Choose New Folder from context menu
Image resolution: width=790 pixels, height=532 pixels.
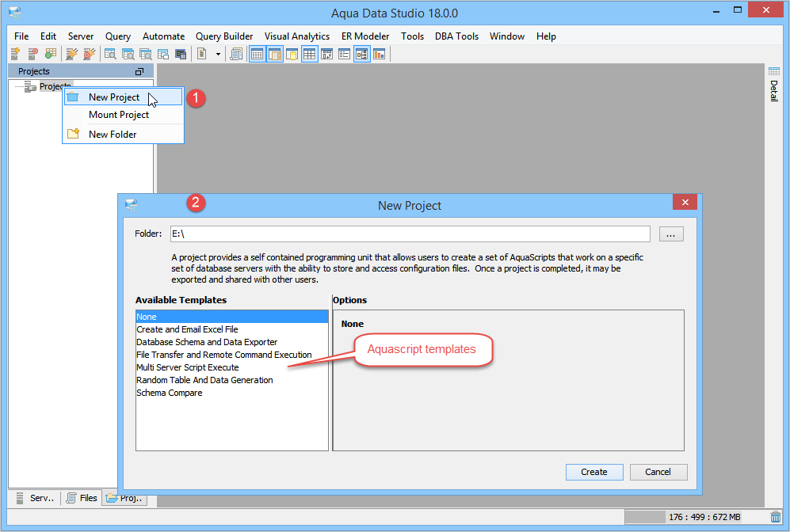[123, 135]
